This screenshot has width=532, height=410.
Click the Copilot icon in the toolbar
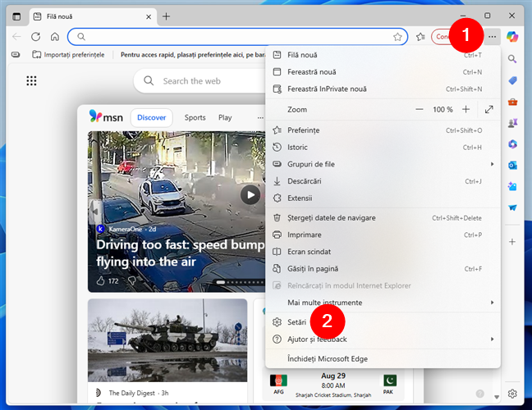tap(514, 37)
